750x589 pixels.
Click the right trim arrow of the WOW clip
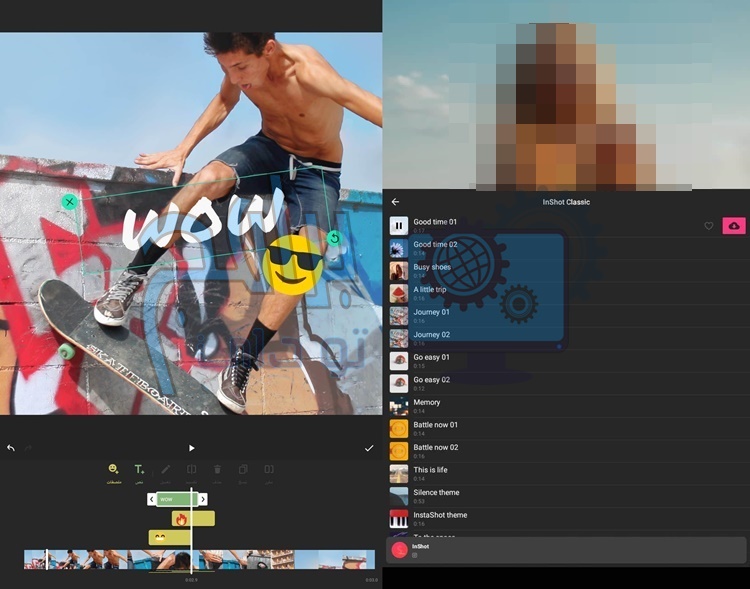203,499
